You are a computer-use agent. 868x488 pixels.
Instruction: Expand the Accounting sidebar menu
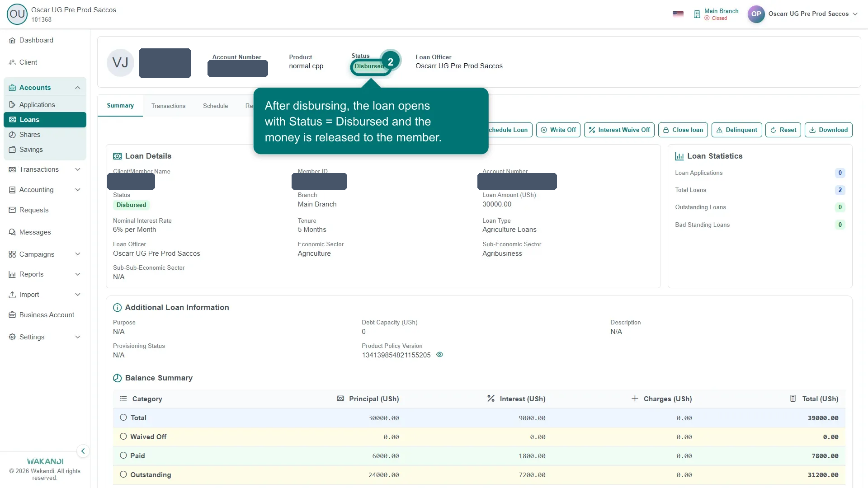pyautogui.click(x=45, y=190)
